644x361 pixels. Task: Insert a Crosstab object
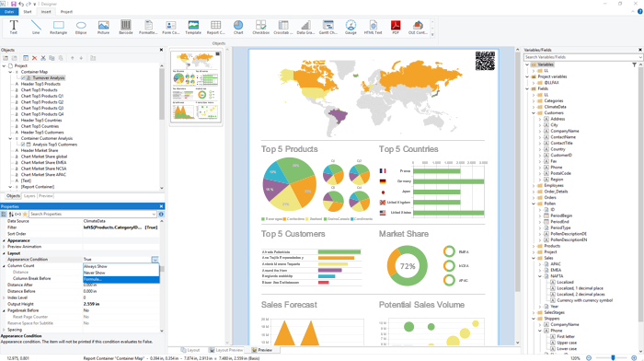pos(283,27)
